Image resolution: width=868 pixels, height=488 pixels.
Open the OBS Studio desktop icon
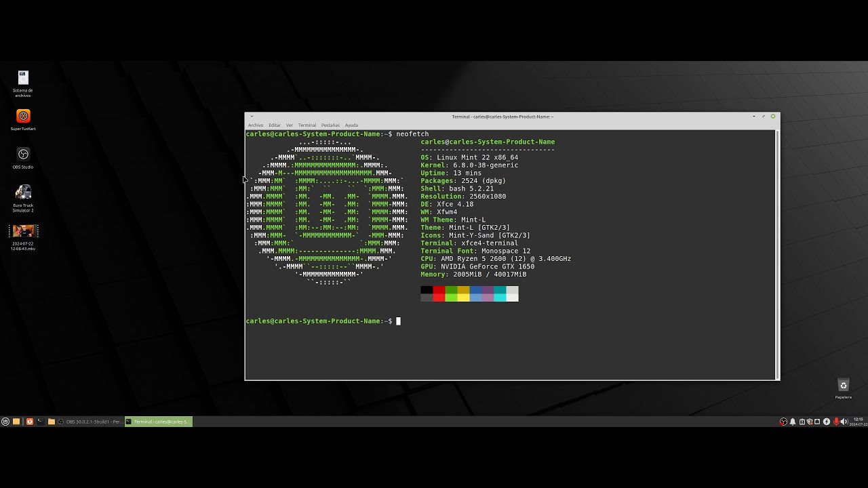pyautogui.click(x=23, y=158)
